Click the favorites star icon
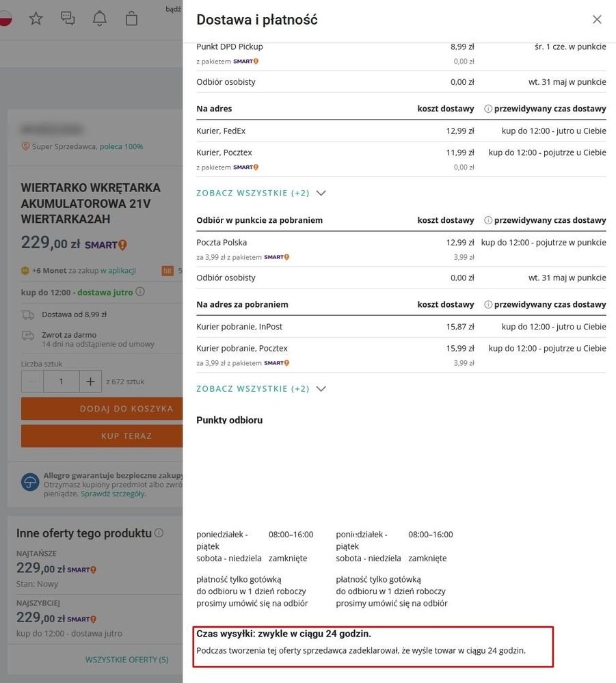Viewport: 616px width, 683px height. [x=36, y=18]
